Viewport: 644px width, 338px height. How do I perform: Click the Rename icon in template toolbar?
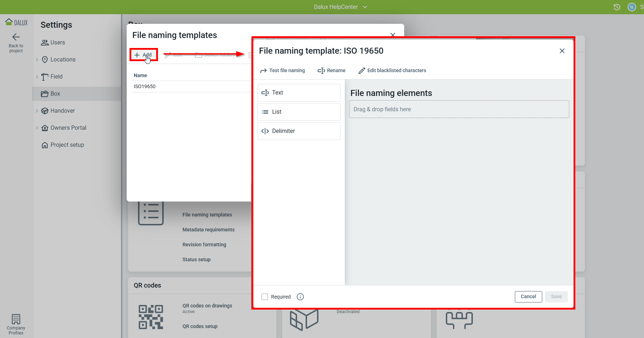pos(321,71)
